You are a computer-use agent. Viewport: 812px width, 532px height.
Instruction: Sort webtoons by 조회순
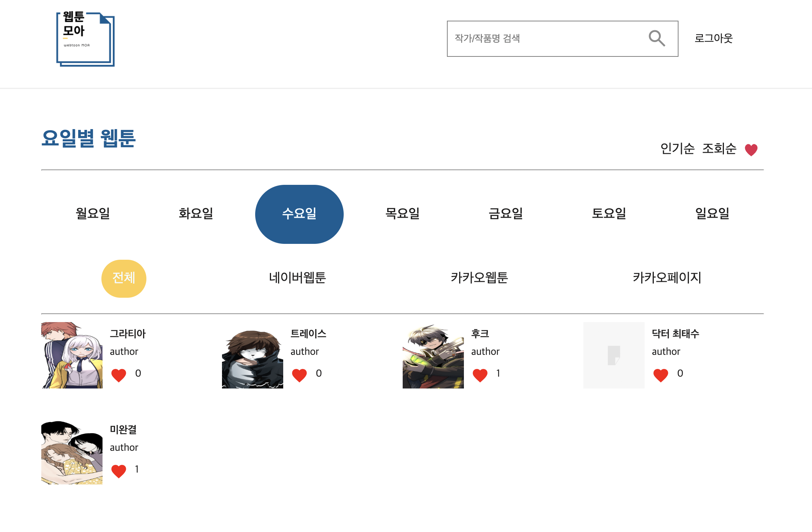tap(719, 149)
